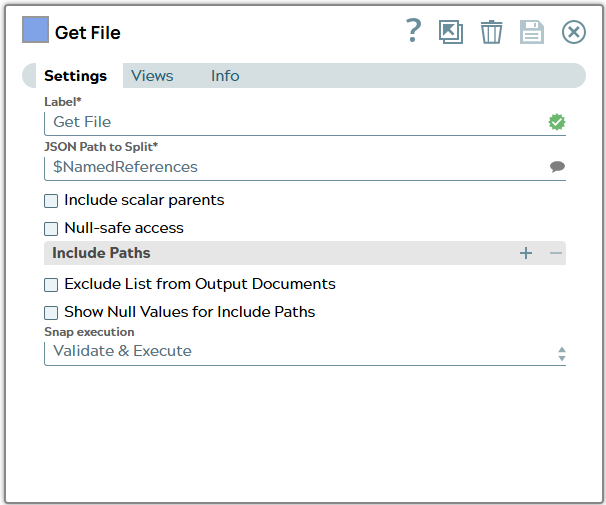
Task: Click the blue snap color square
Action: tap(35, 29)
